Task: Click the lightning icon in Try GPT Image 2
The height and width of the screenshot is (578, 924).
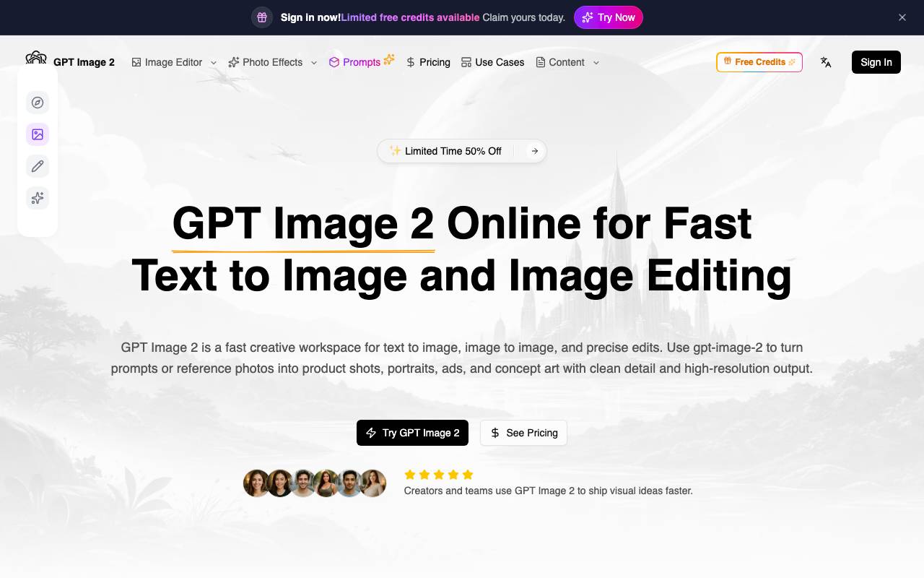Action: coord(371,433)
